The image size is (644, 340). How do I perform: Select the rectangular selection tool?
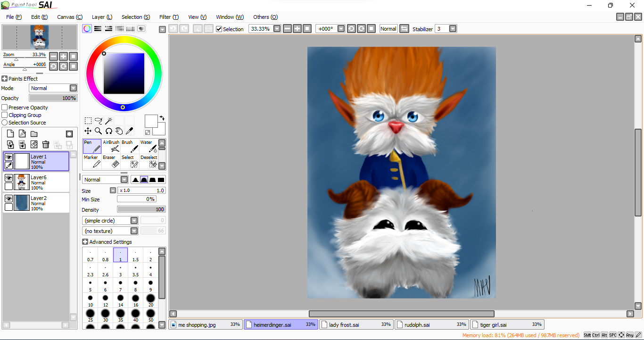[x=88, y=121]
